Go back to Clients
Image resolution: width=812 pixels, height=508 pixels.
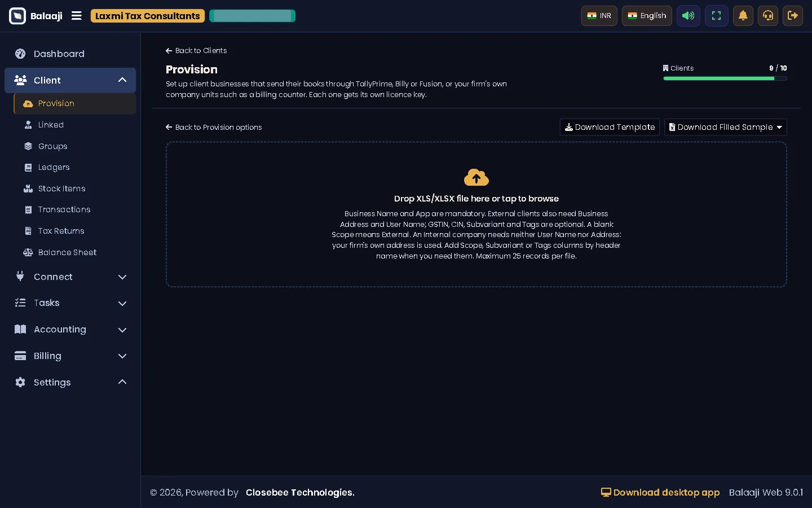point(196,51)
